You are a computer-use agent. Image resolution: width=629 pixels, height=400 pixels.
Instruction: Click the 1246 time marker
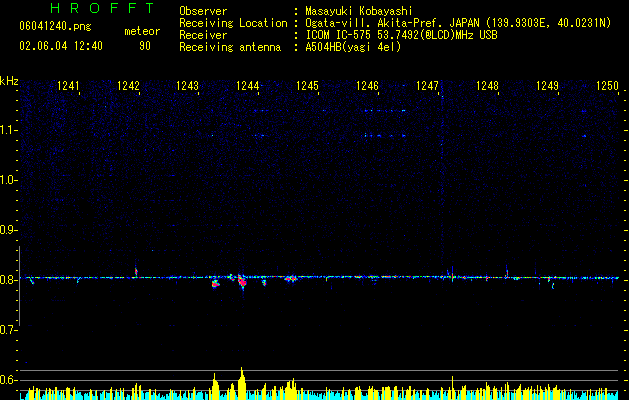click(x=367, y=86)
